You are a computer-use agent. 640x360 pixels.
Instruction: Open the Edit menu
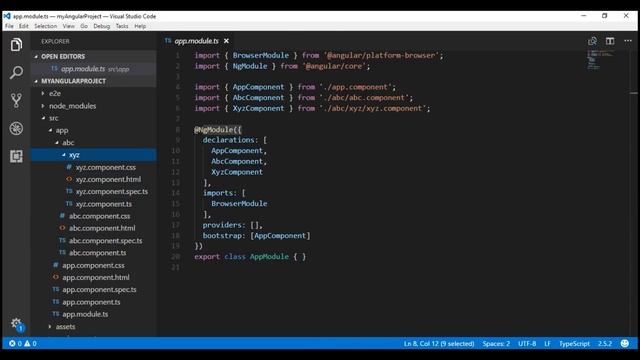24,26
